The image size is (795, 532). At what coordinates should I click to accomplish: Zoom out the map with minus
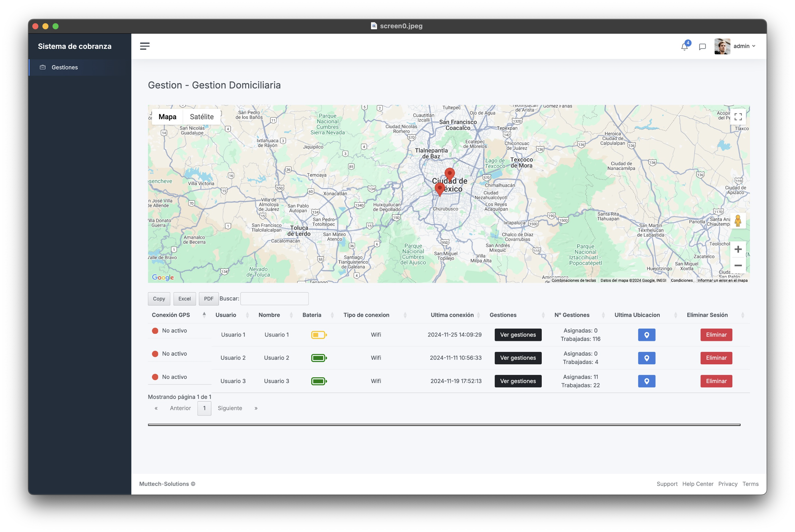coord(738,265)
